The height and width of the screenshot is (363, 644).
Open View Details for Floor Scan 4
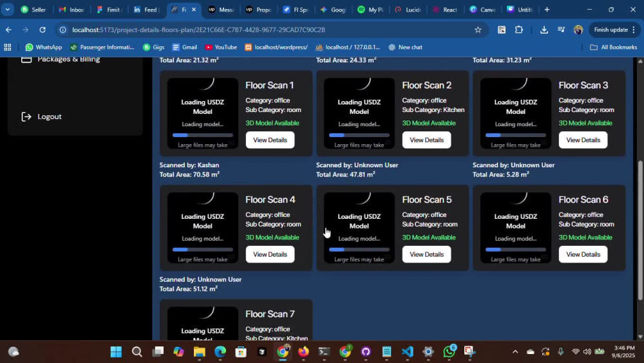[270, 254]
